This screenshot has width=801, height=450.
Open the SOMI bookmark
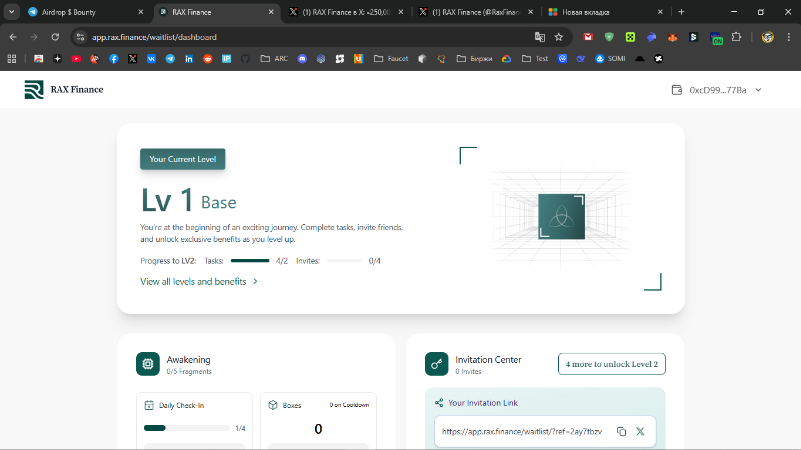(x=610, y=59)
